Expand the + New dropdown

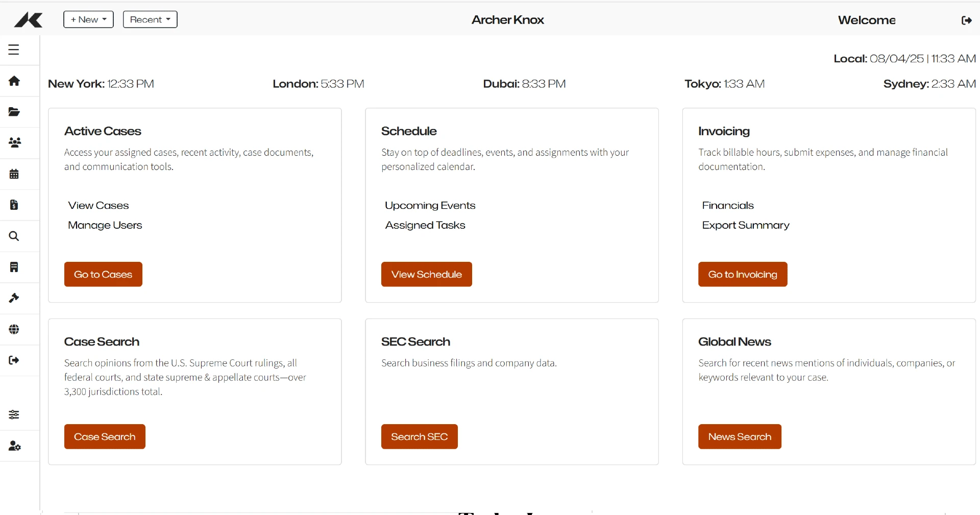tap(88, 19)
